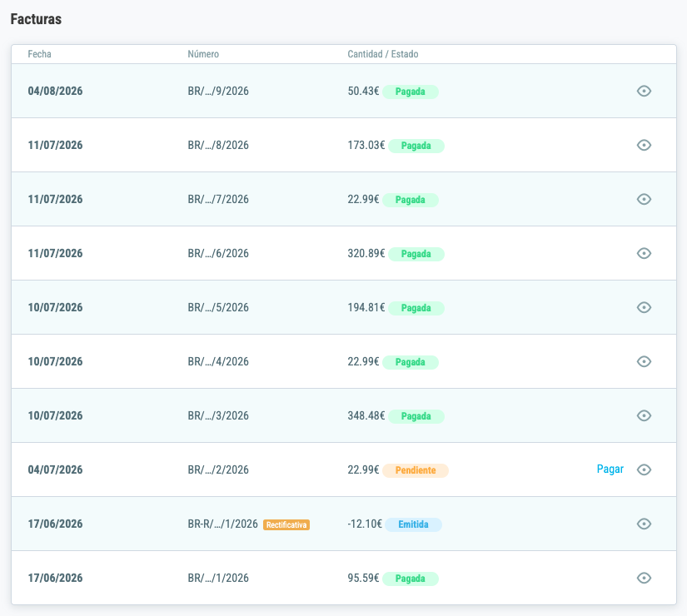Screen dimensions: 687x616
Task: View invoice BR/.../7/2026 details icon
Action: (x=644, y=199)
